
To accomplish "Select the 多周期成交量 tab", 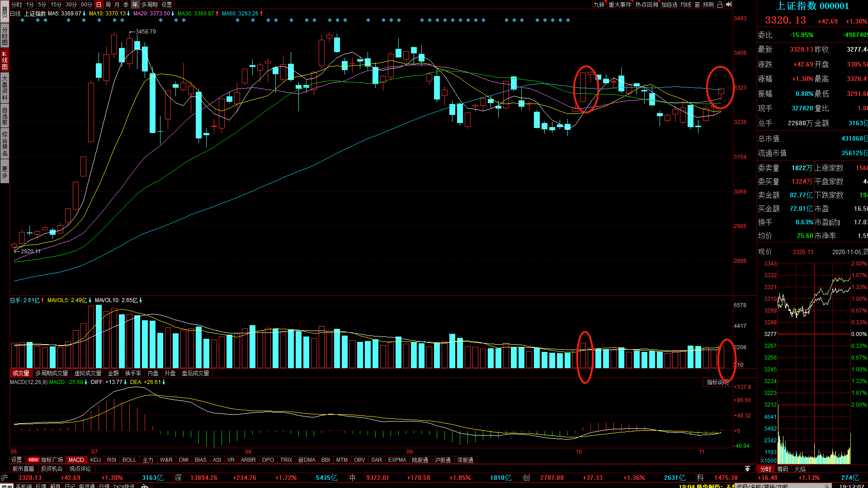I will (52, 373).
